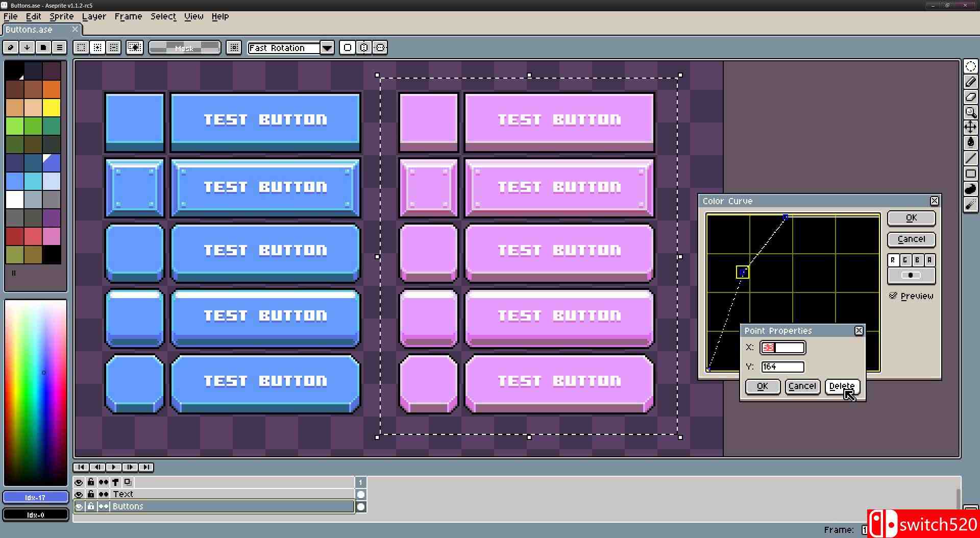
Task: Pick the Move tool with four arrows
Action: 970,127
